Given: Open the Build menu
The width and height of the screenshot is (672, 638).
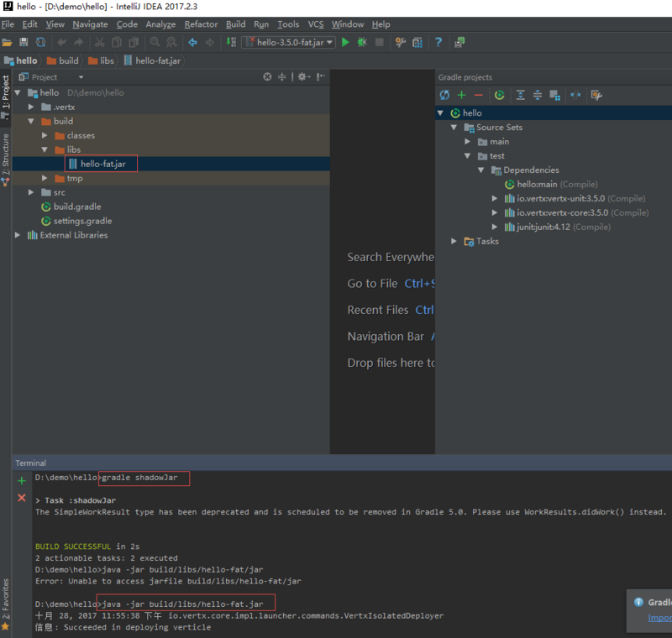Looking at the screenshot, I should coord(236,24).
